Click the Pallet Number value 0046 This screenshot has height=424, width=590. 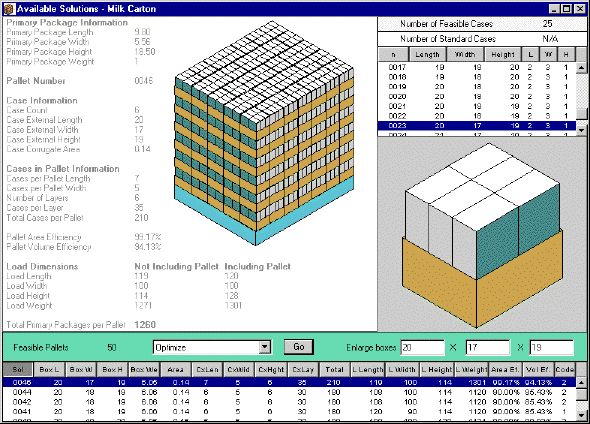pyautogui.click(x=144, y=81)
